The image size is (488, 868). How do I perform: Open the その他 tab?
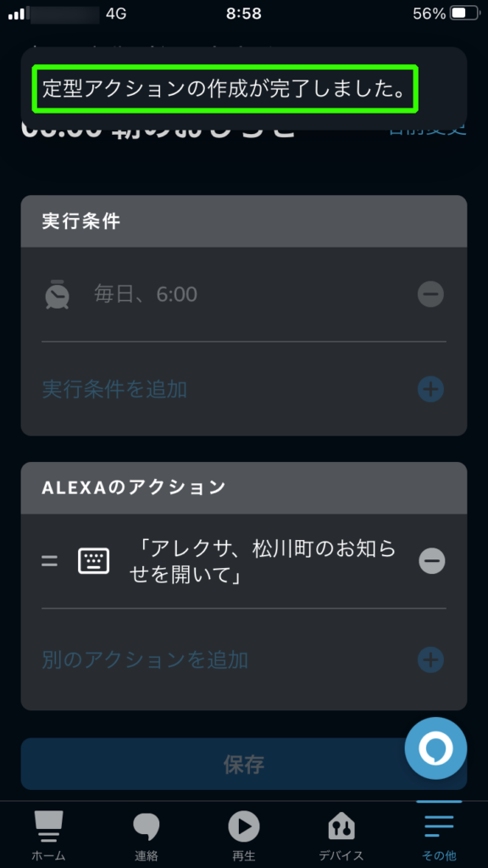(440, 836)
